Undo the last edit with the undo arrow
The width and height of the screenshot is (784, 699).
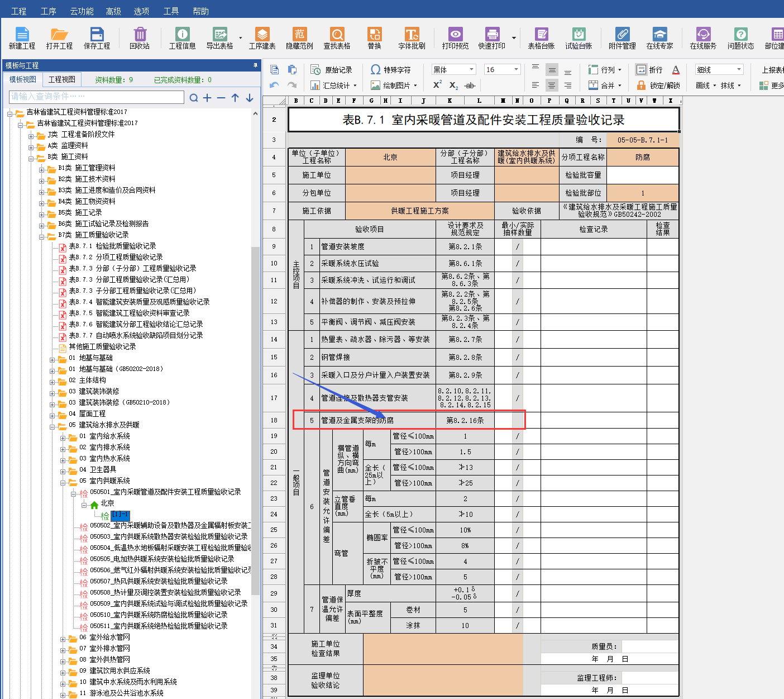click(274, 85)
